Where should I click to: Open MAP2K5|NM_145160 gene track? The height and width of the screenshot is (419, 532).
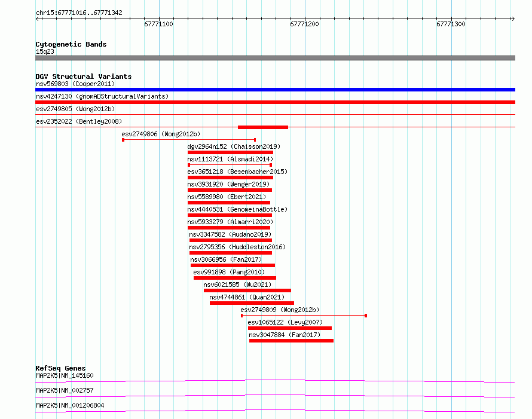coord(65,375)
